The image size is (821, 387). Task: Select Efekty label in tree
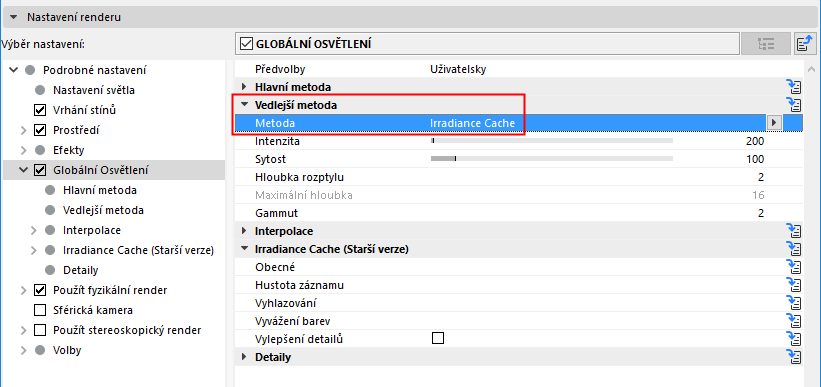(68, 150)
